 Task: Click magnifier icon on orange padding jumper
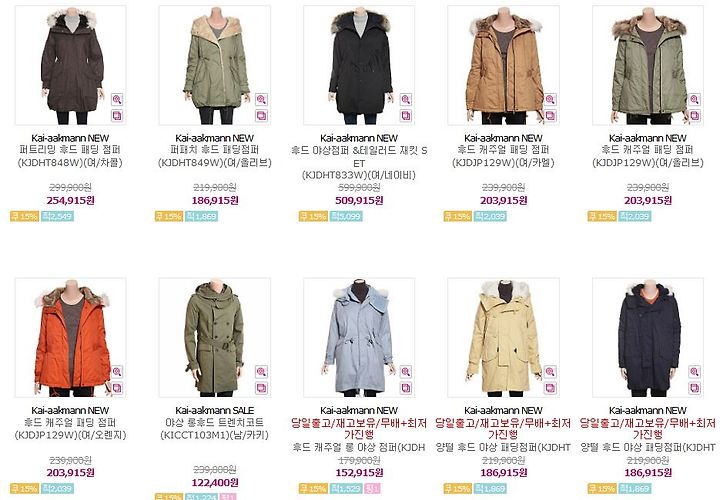[117, 371]
